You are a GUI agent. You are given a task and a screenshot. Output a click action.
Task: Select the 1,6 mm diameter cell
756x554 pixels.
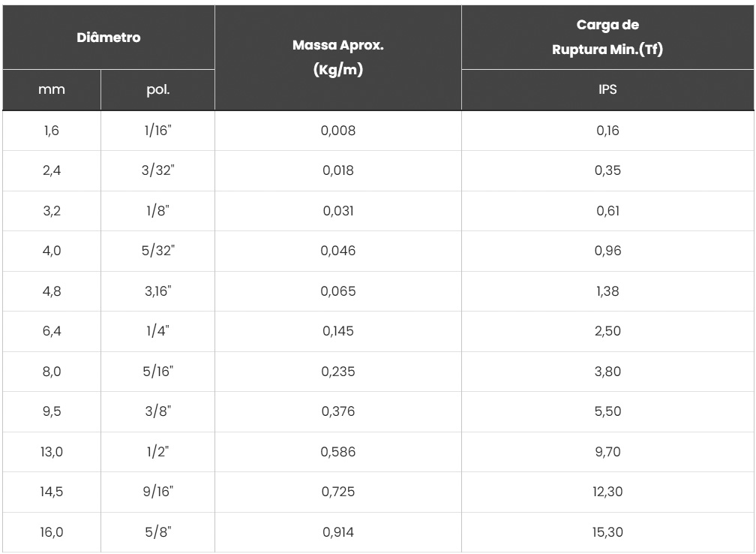coord(52,131)
